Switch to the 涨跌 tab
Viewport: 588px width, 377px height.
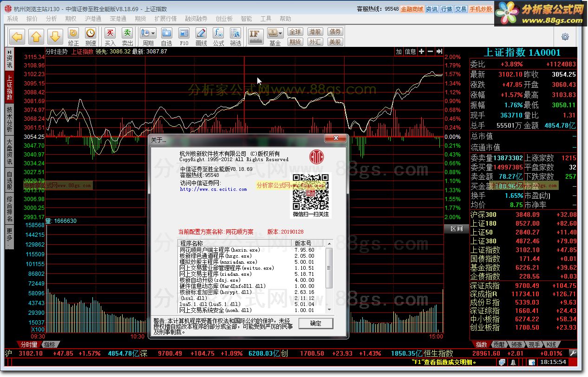516,344
